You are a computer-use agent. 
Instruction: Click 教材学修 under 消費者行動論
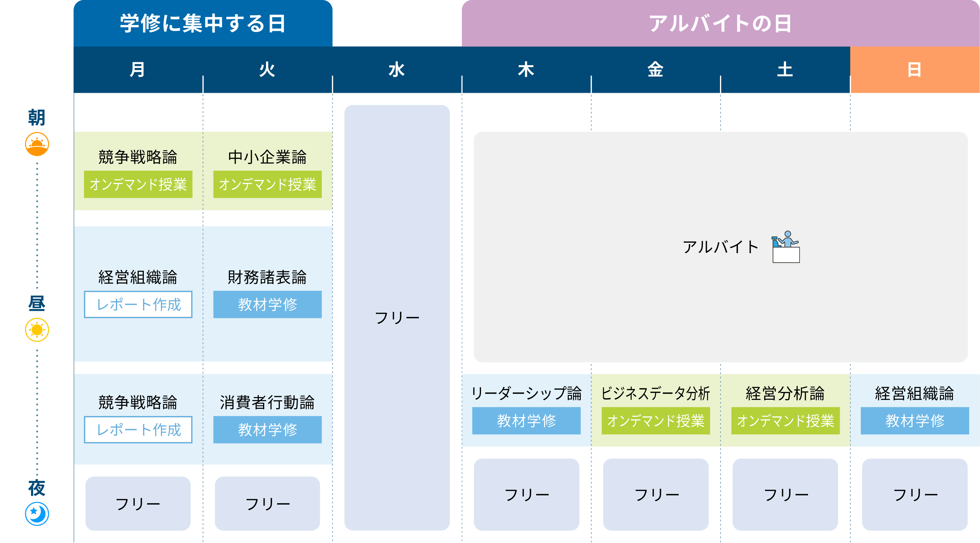268,429
